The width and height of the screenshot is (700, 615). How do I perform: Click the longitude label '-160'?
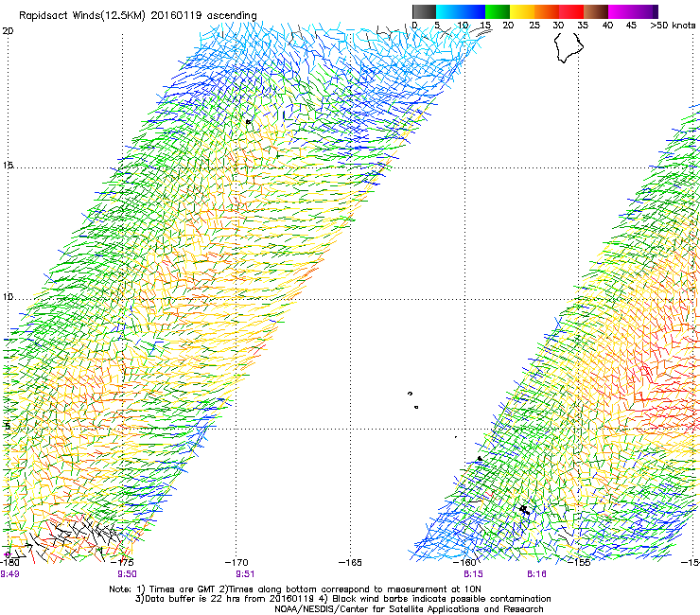point(464,562)
